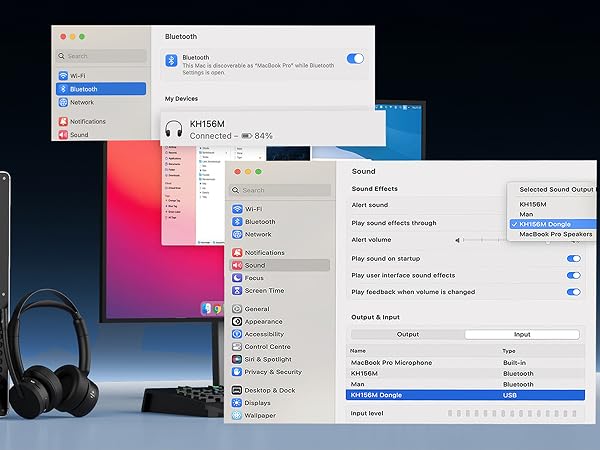Screen dimensions: 600x450
Task: Turn off the Bluetooth toggle switch
Action: coord(355,59)
